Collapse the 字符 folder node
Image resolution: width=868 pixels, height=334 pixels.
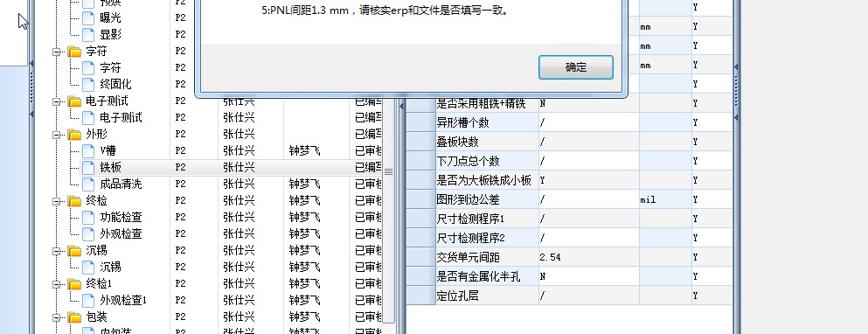pos(56,52)
